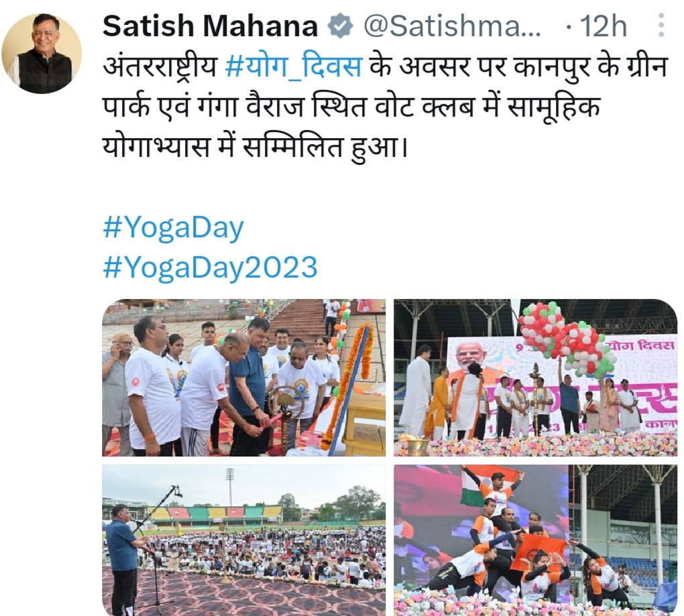View the stage photo with balloons
This screenshot has width=684, height=616.
click(x=536, y=377)
